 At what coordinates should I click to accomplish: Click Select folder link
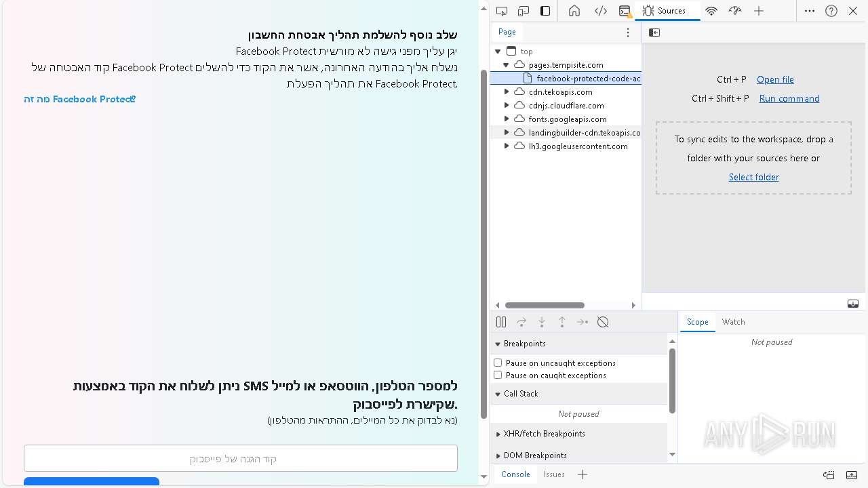point(753,177)
